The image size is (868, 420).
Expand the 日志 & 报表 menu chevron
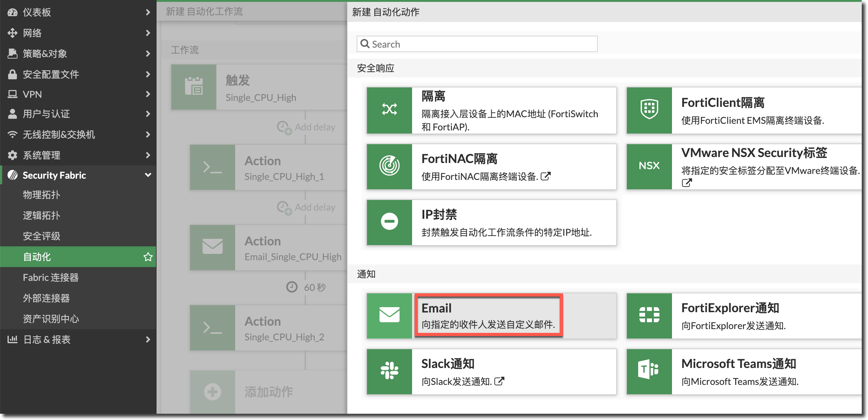(x=148, y=339)
